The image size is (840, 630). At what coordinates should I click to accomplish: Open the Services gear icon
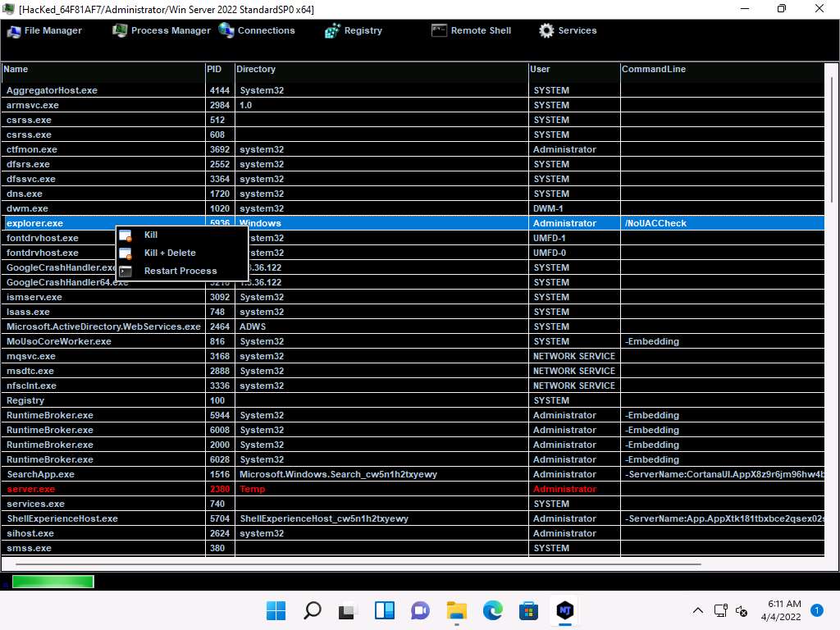point(546,31)
